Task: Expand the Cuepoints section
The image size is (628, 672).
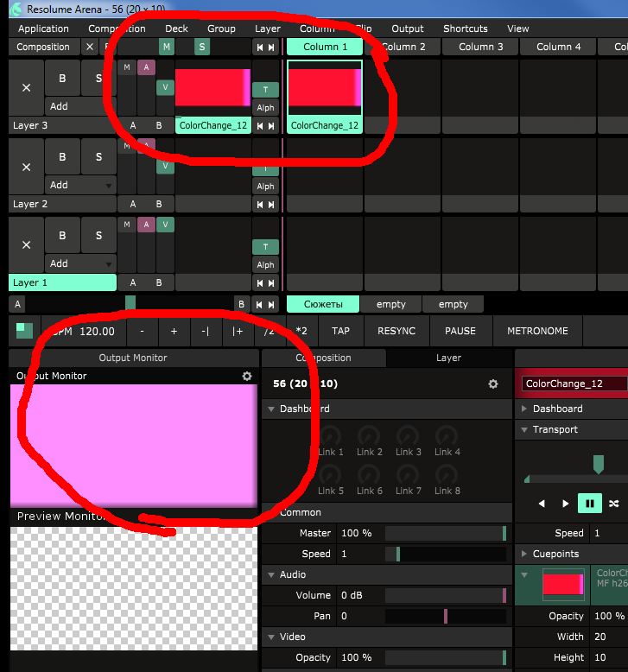Action: click(x=524, y=554)
